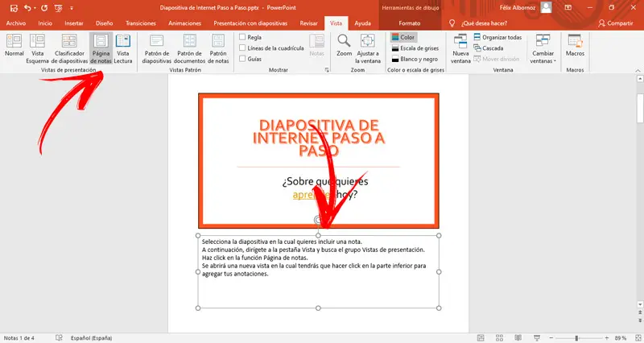Image resolution: width=644 pixels, height=343 pixels.
Task: Switch to the Diseño tab
Action: pos(105,23)
